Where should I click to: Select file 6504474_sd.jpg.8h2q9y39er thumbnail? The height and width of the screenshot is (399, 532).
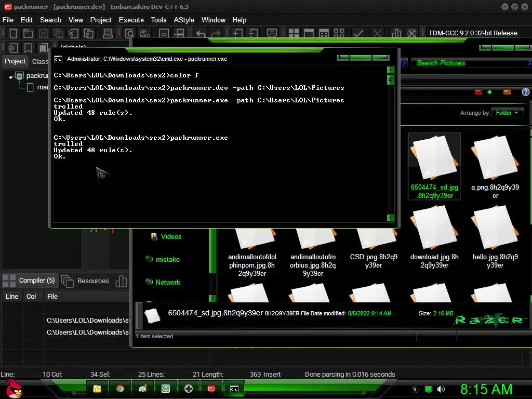point(434,166)
